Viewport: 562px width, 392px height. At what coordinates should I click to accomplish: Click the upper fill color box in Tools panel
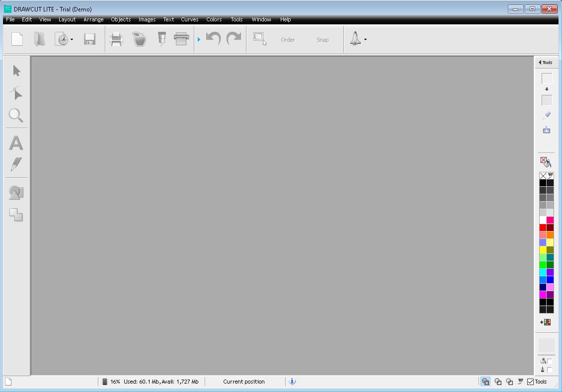[547, 78]
